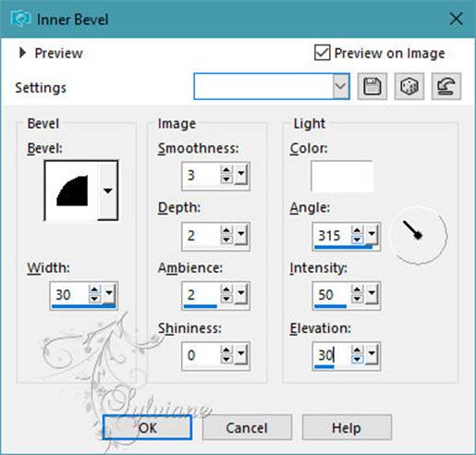Increase Smoothness with the up spinner arrow
The image size is (476, 455).
tap(226, 170)
